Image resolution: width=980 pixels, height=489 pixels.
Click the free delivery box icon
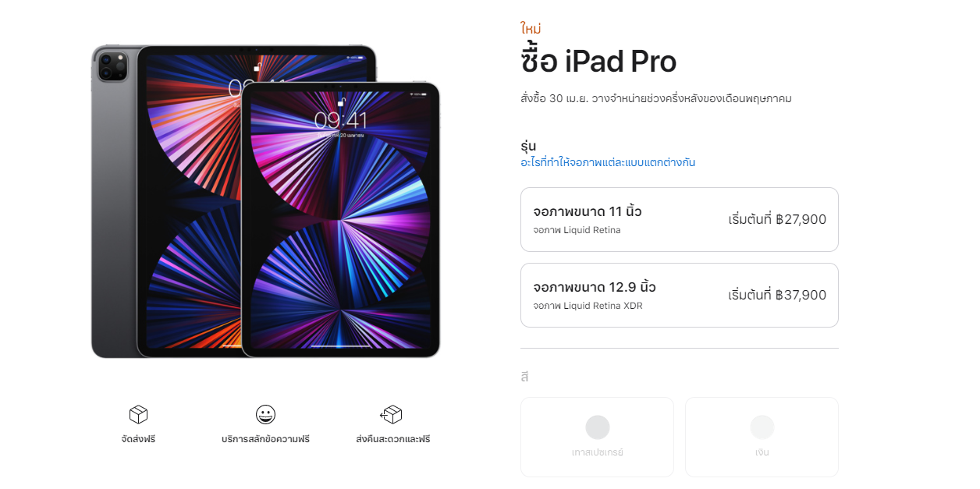(138, 415)
